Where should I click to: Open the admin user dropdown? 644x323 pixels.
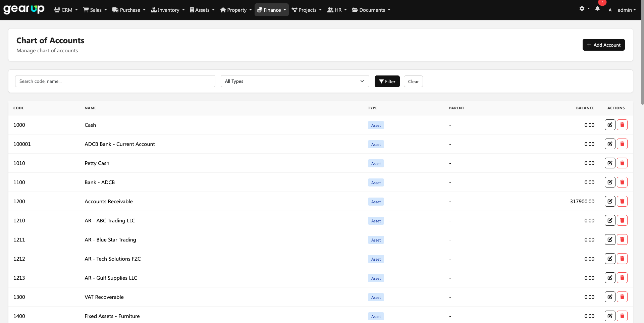click(x=627, y=10)
